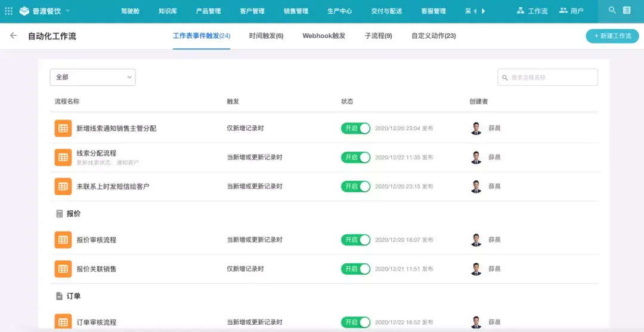This screenshot has width=644, height=332.
Task: Click the 2020/12/22 11:35 发布 timestamp
Action: point(404,157)
